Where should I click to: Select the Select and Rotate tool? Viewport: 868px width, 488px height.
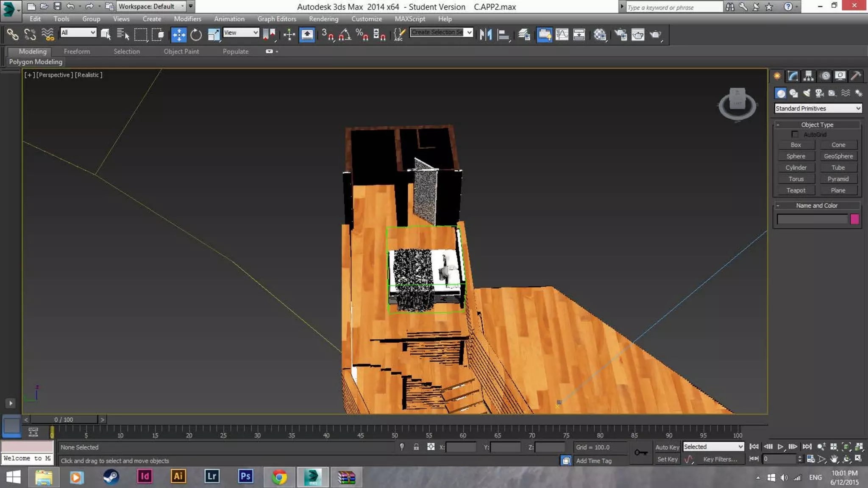(196, 35)
